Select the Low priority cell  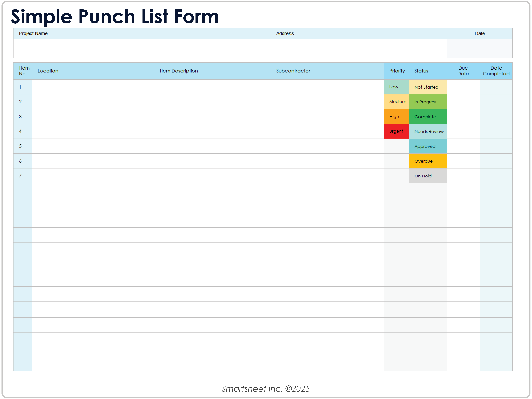[x=396, y=87]
